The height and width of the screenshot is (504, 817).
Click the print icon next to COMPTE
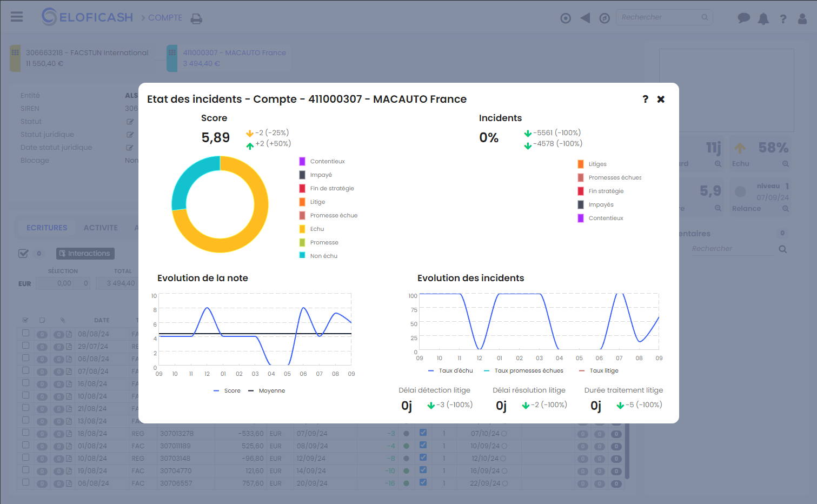[196, 19]
